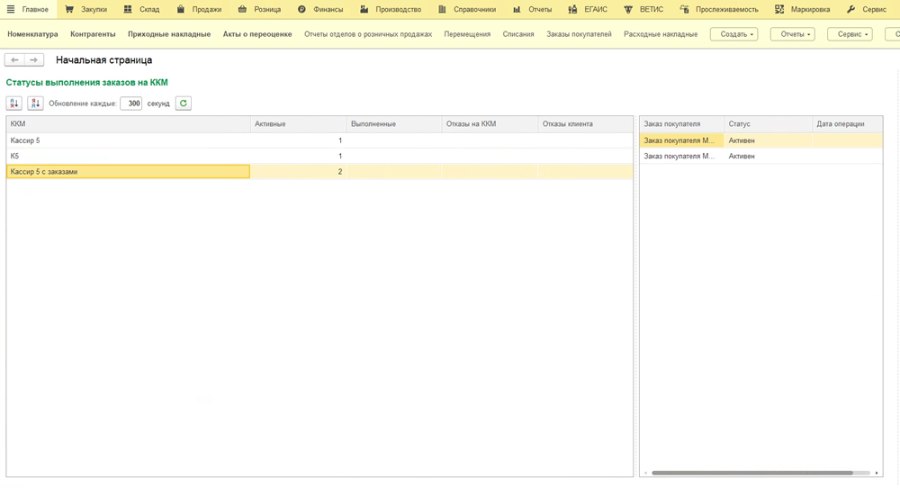Viewport: 900px width, 488px height.
Task: Select the Кассир 5 row
Action: click(320, 140)
